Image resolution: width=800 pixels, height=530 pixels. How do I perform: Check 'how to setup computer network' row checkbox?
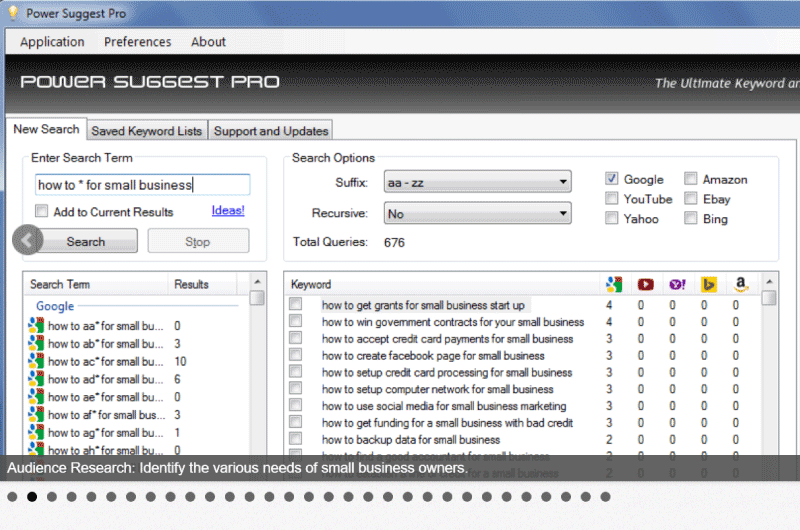pos(295,388)
